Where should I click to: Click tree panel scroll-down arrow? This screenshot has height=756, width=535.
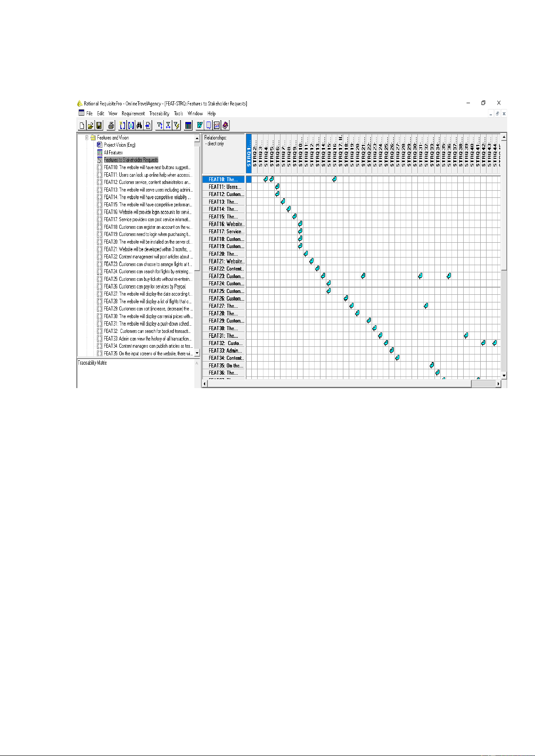point(197,354)
